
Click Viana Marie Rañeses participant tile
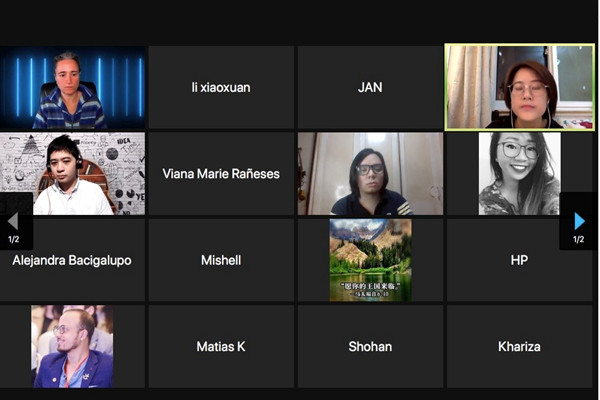(221, 174)
